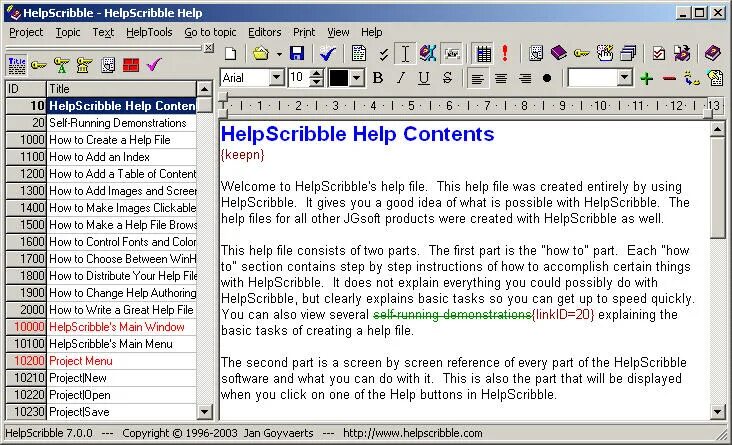
Task: Toggle Strikethrough formatting
Action: click(x=447, y=78)
